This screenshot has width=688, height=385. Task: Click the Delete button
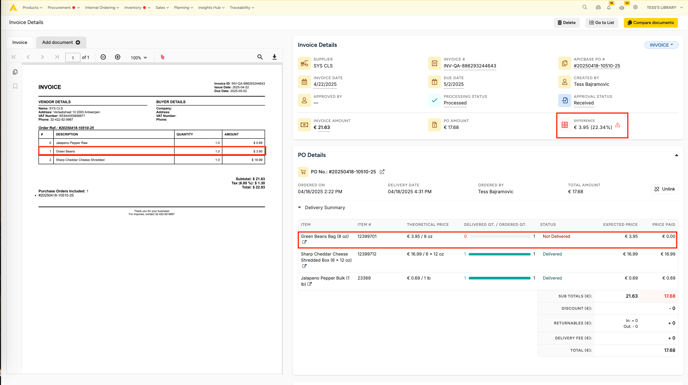[566, 22]
